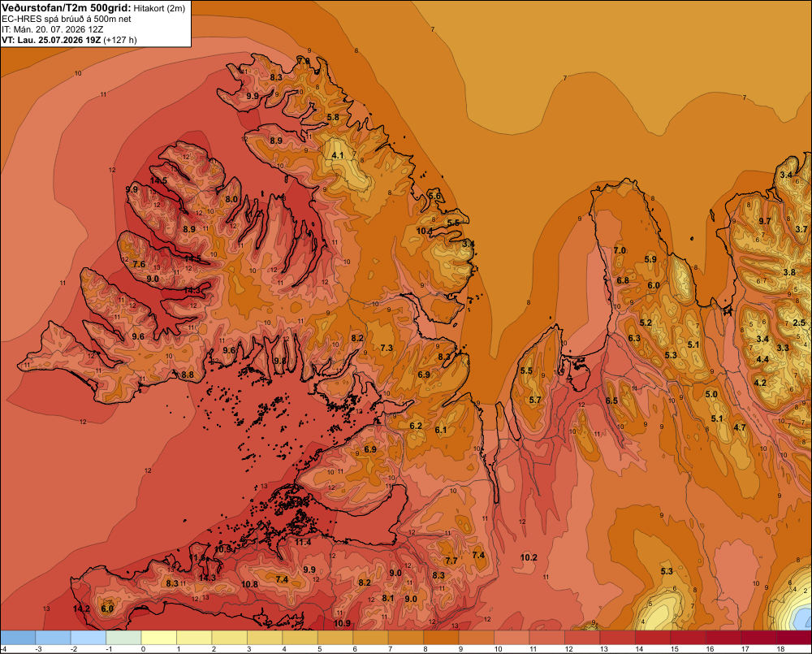Click the 7.9 value at the northern tip

[x=304, y=61]
